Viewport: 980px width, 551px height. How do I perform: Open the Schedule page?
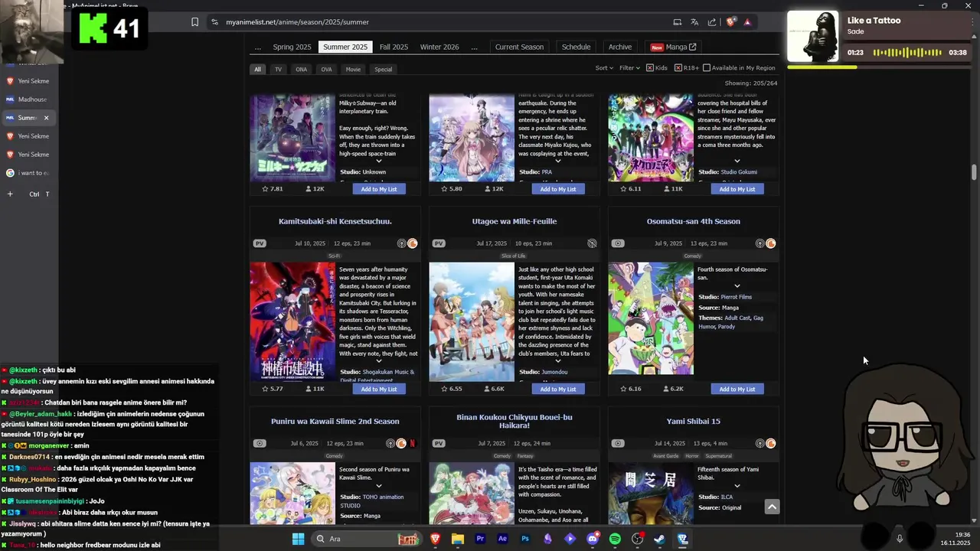coord(576,47)
